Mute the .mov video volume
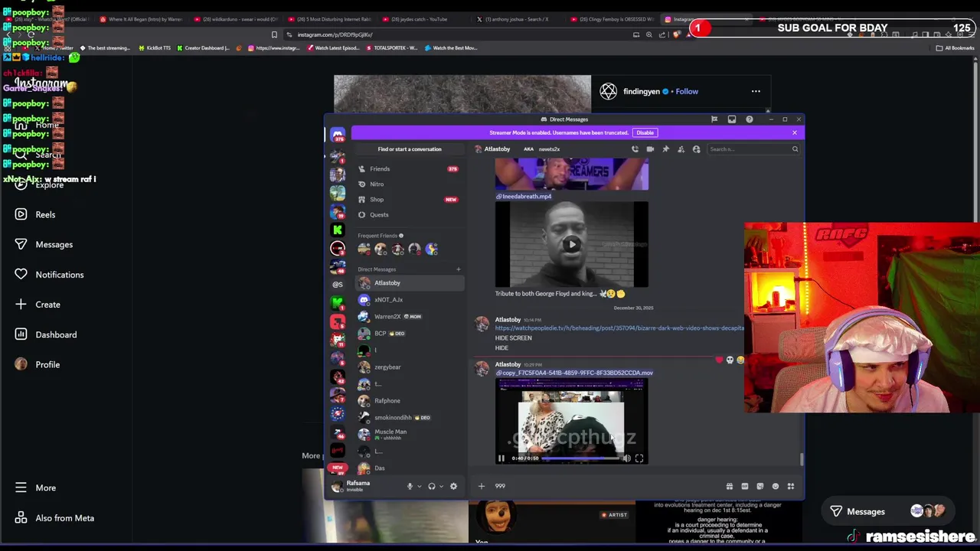 tap(626, 458)
